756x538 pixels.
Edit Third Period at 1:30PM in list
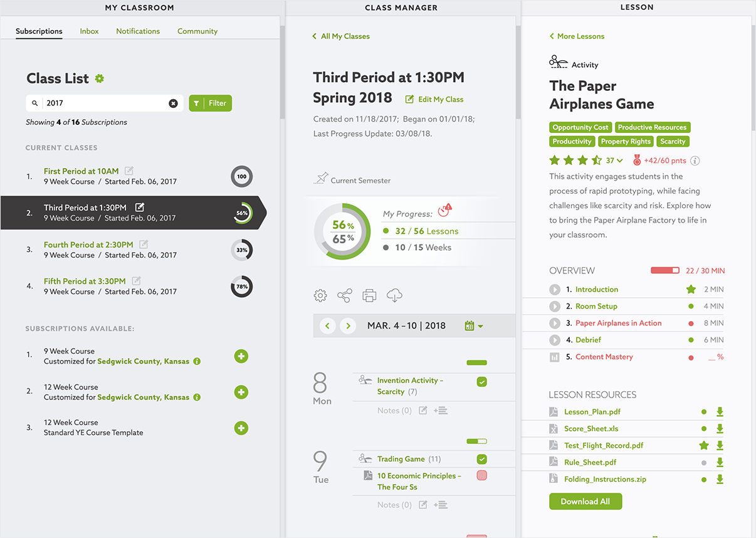(140, 207)
